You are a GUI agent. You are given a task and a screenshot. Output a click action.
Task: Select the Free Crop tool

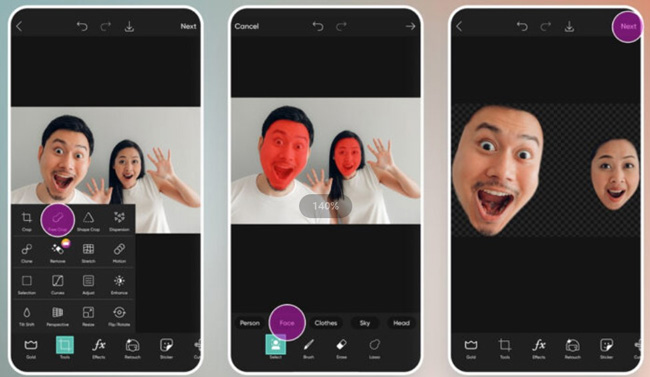click(x=57, y=221)
